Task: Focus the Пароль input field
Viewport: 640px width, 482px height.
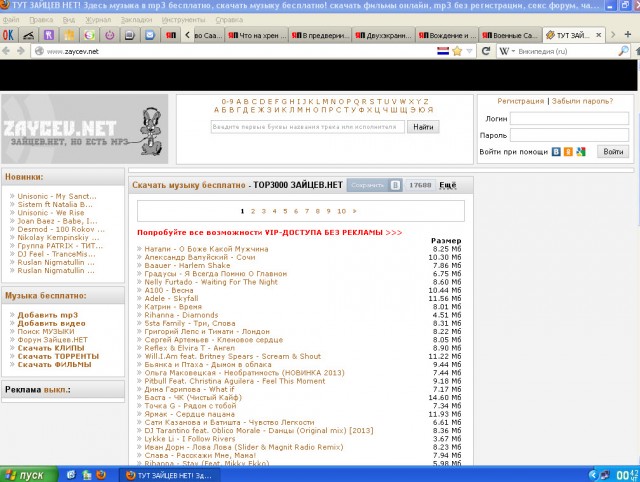Action: [569, 135]
